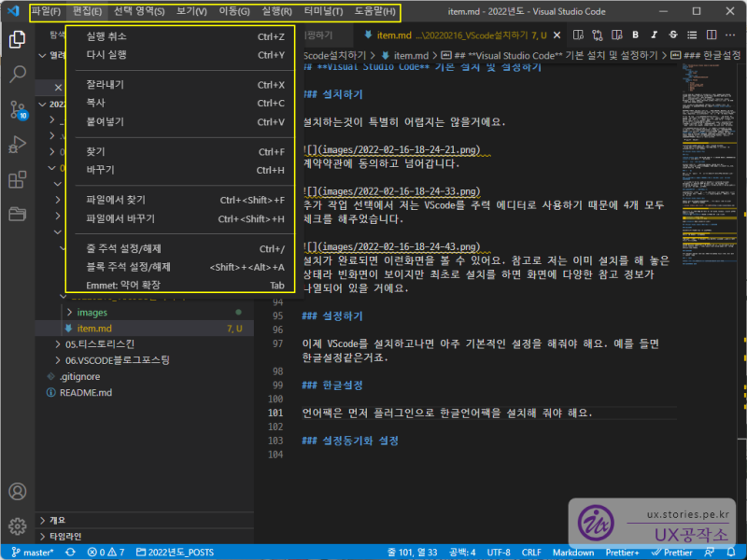Expand the images folder chevron
This screenshot has height=560, width=747.
click(x=69, y=313)
